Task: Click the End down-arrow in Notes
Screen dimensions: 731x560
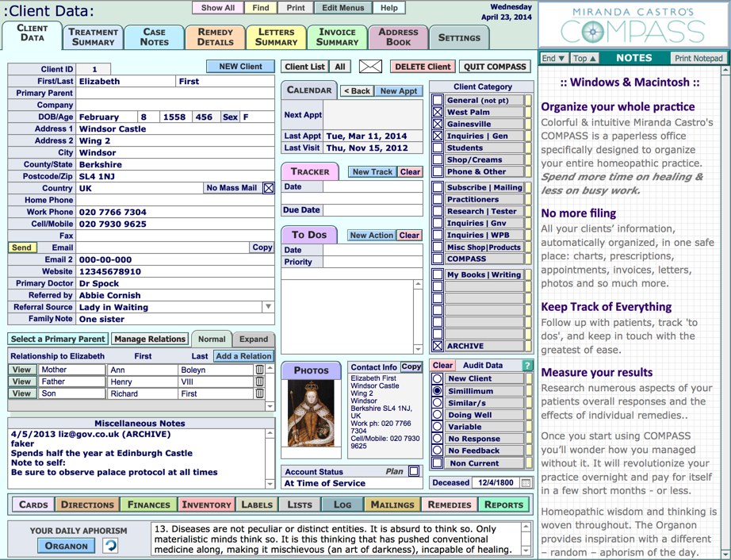Action: (x=553, y=59)
